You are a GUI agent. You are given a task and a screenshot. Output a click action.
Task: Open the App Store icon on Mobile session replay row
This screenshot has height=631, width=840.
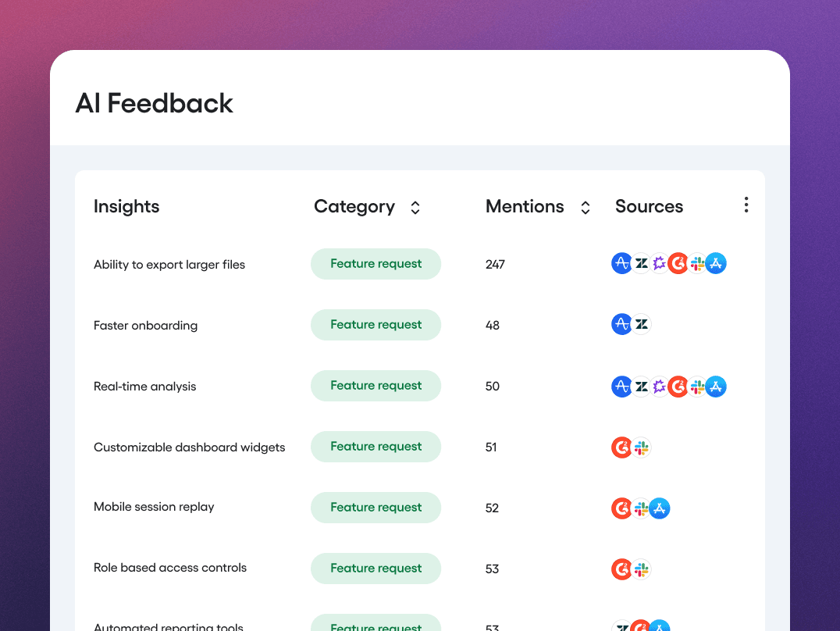pyautogui.click(x=660, y=508)
